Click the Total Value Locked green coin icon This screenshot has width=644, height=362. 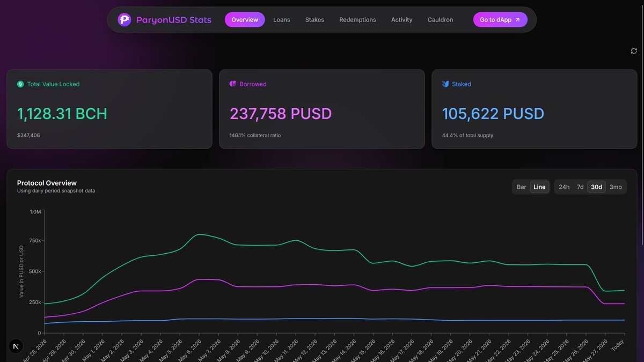pyautogui.click(x=20, y=84)
